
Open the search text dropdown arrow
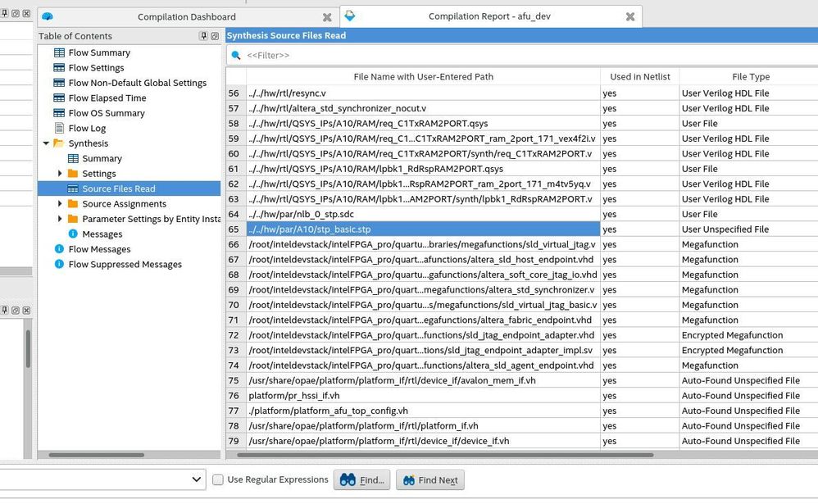(x=197, y=479)
